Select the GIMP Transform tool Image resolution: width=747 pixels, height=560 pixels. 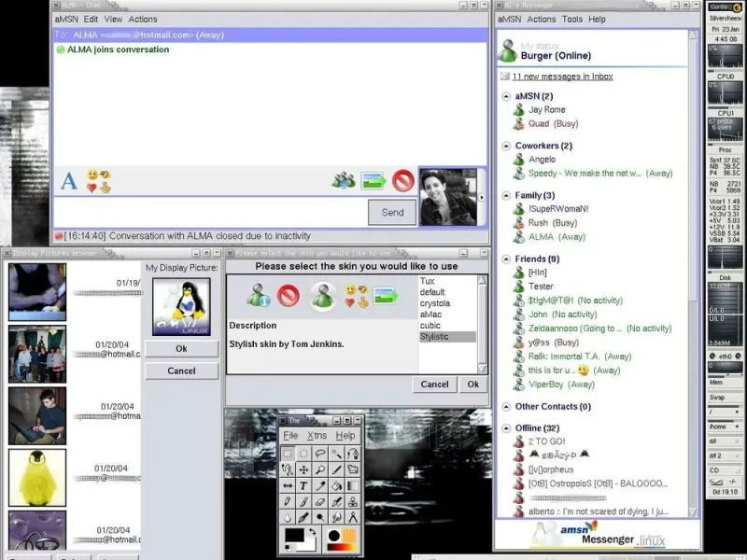[353, 469]
